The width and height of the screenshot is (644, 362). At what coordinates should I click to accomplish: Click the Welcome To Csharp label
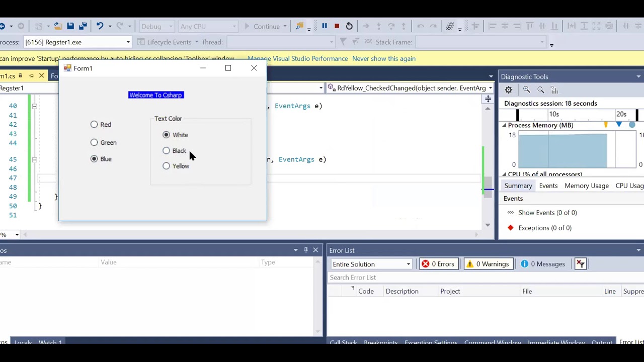156,95
